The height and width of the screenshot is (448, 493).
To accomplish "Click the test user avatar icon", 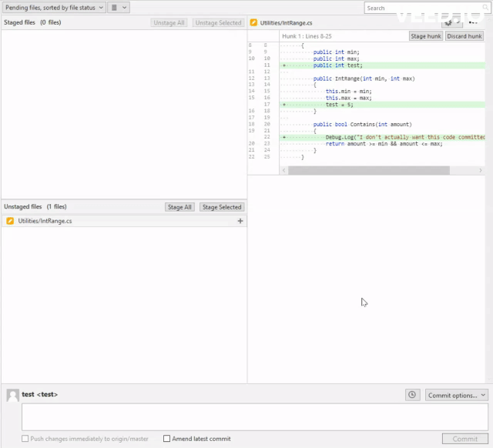I will [x=13, y=395].
